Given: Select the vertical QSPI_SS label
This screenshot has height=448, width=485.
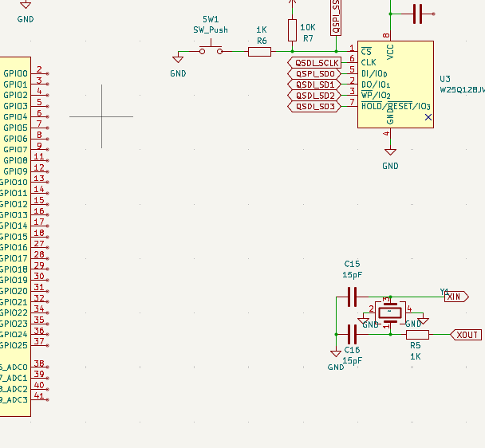Looking at the screenshot, I should pyautogui.click(x=336, y=16).
